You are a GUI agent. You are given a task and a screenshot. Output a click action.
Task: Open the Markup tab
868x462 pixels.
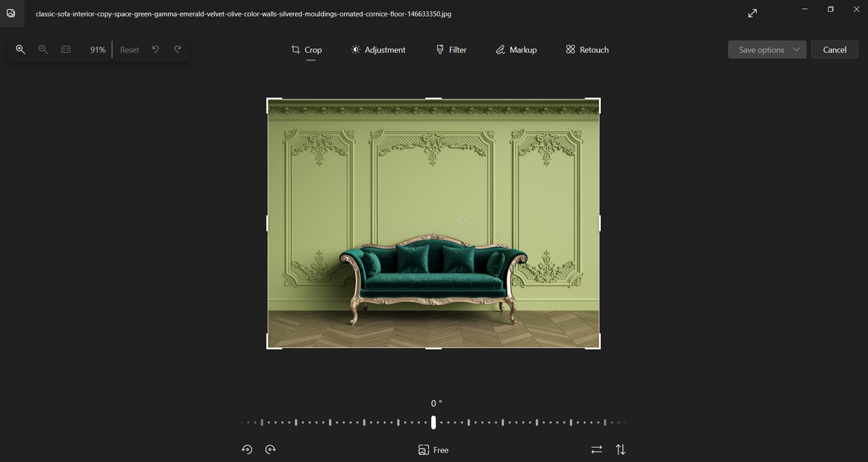[x=516, y=50]
